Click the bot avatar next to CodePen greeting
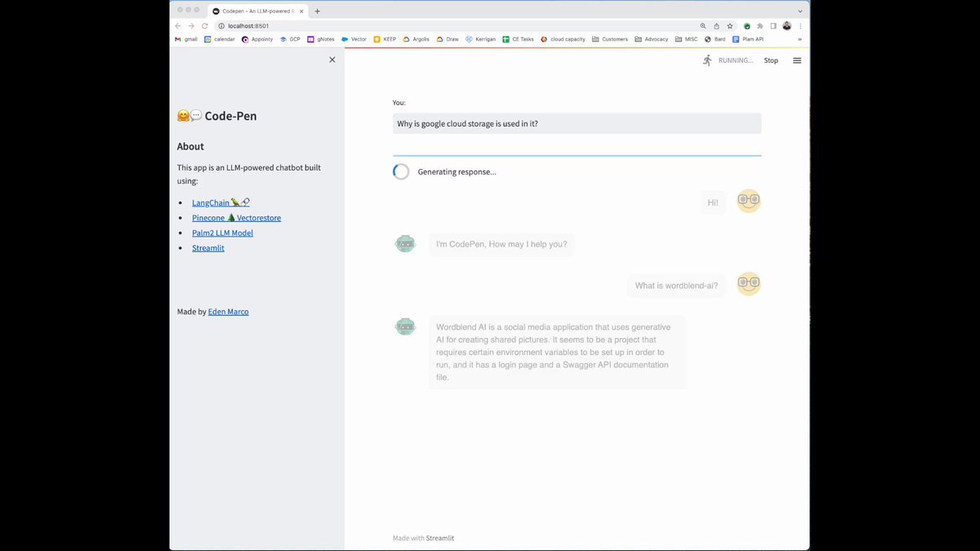The height and width of the screenshot is (551, 980). tap(405, 243)
